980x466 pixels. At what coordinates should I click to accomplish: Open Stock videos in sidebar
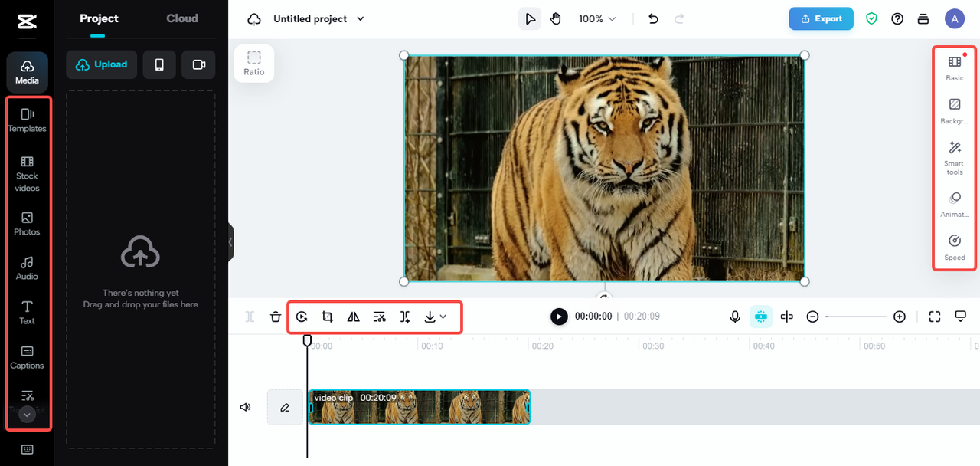click(27, 173)
